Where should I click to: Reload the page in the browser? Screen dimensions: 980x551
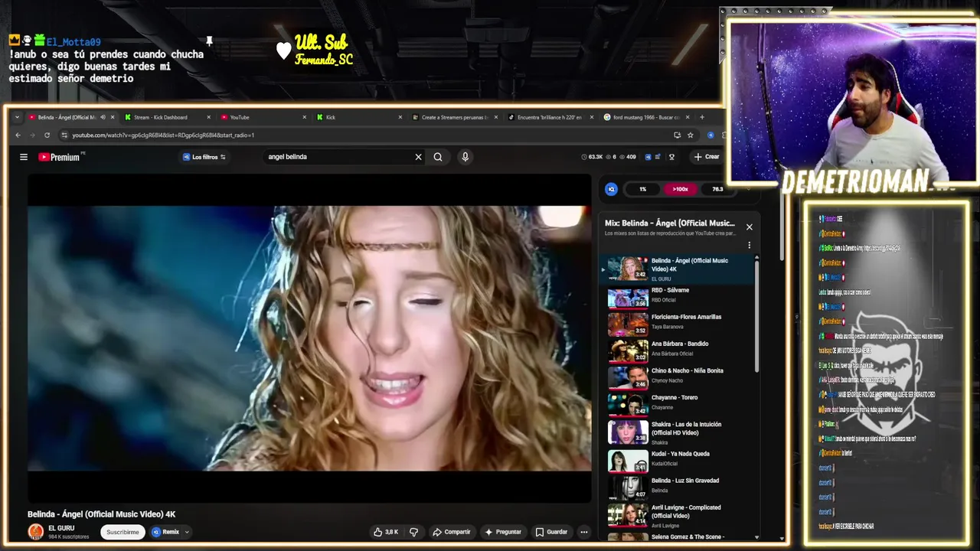click(x=47, y=135)
